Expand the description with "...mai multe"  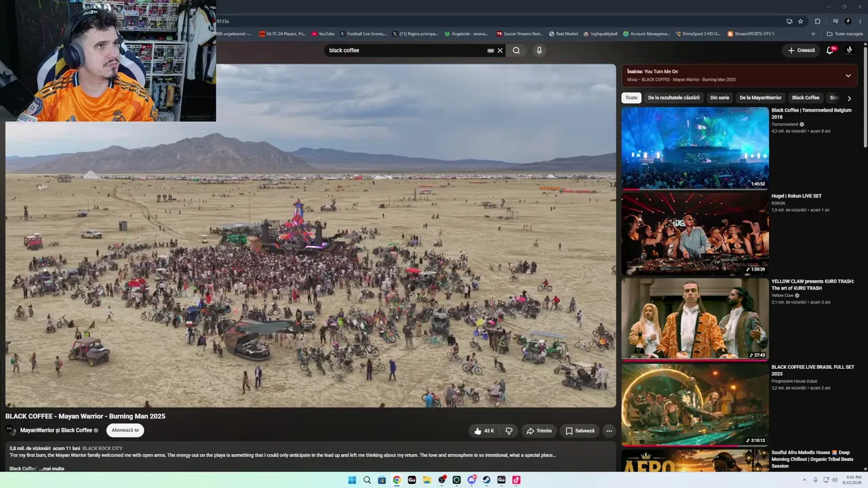52,468
